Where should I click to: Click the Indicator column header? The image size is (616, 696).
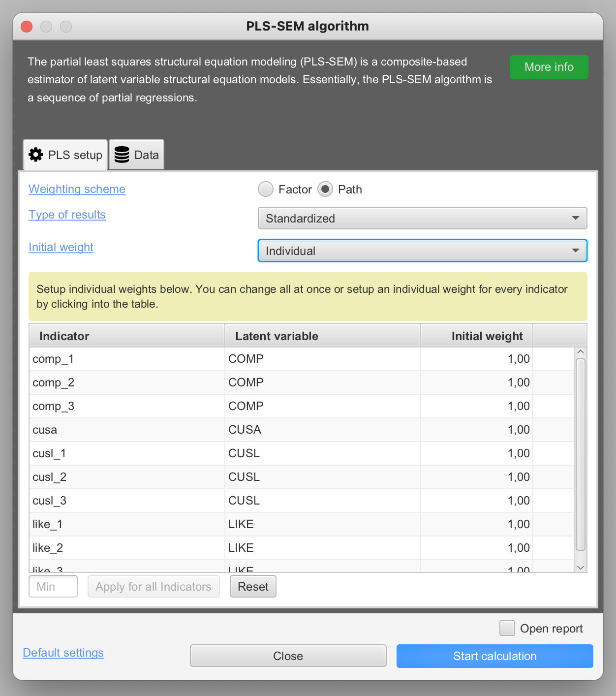tap(127, 336)
